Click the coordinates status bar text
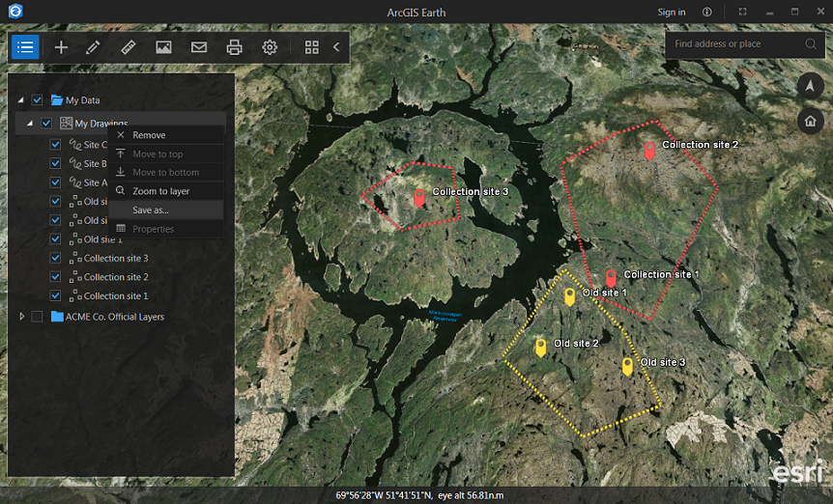The image size is (833, 504). point(419,495)
